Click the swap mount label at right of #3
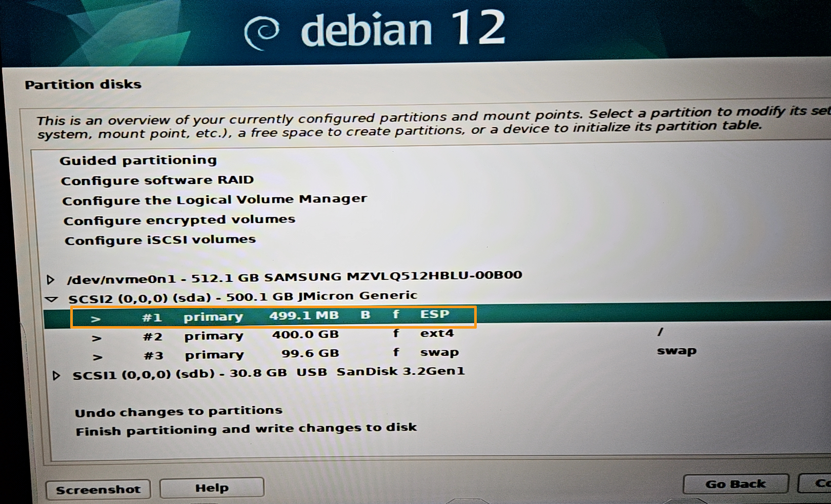831x504 pixels. coord(677,351)
